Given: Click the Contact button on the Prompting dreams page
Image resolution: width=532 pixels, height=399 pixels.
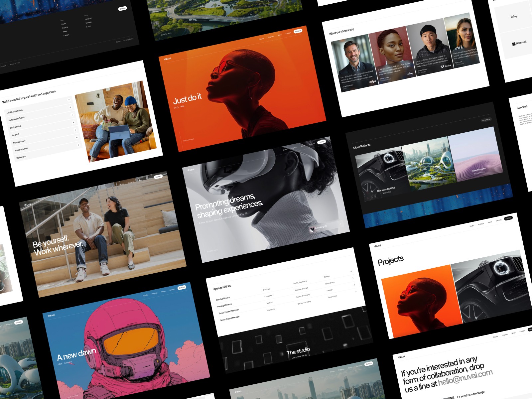Looking at the screenshot, I should coord(321,142).
